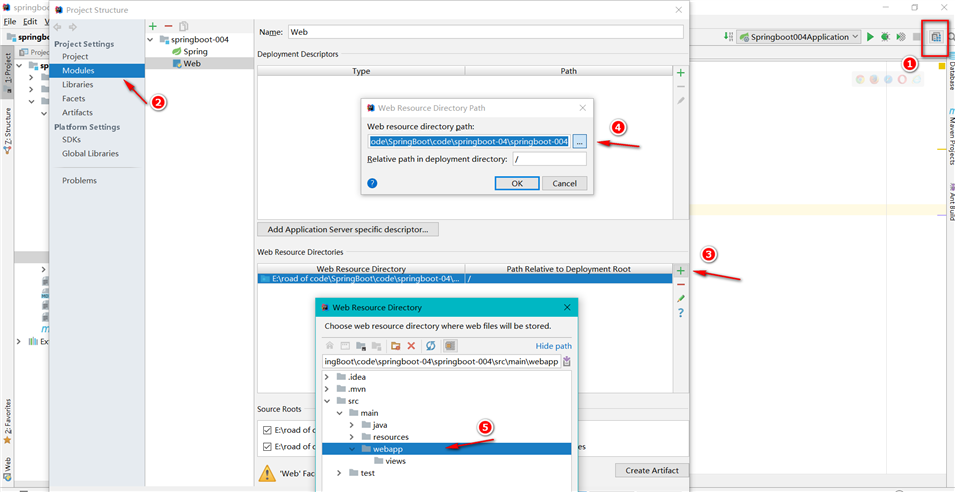Expand the resources folder
Viewport: 955px width, 492px height.
(351, 437)
